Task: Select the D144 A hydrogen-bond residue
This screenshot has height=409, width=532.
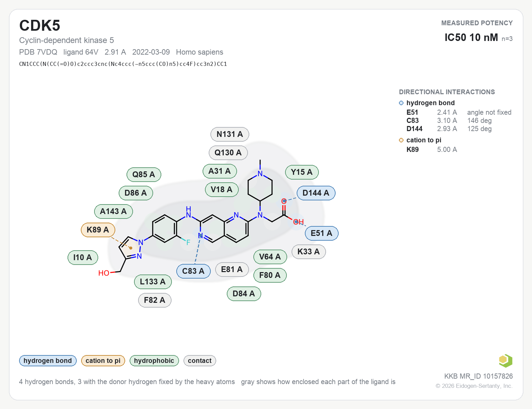Action: (x=316, y=193)
